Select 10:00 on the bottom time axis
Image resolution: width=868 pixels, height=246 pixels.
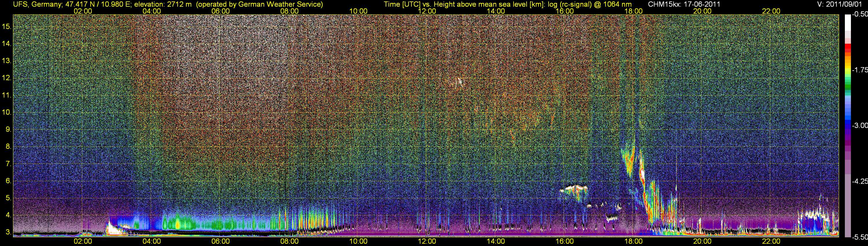click(358, 241)
